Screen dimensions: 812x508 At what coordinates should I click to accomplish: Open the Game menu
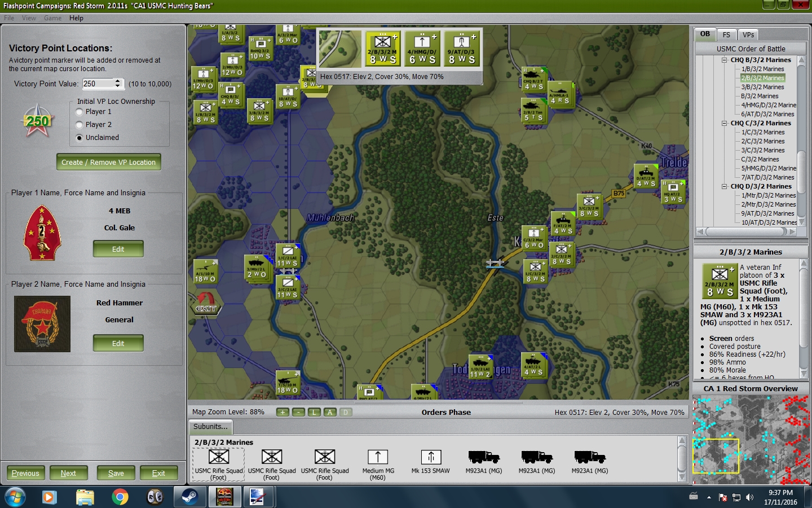pyautogui.click(x=52, y=18)
